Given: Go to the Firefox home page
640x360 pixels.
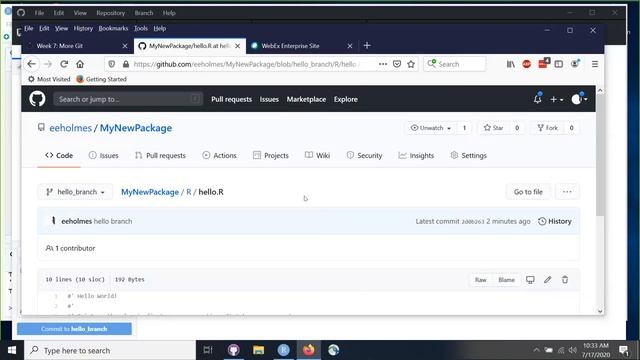Looking at the screenshot, I should click(x=80, y=64).
